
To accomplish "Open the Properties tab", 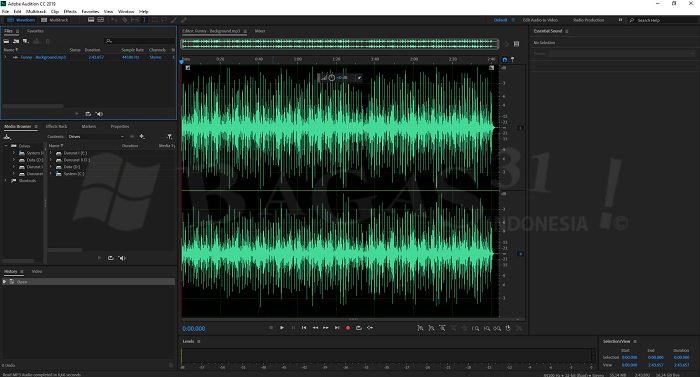I will click(120, 126).
